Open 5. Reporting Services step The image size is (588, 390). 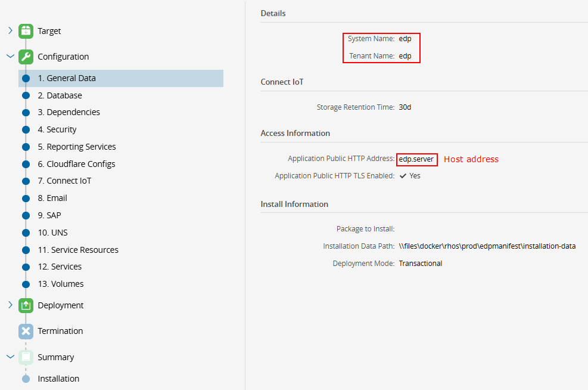point(76,147)
